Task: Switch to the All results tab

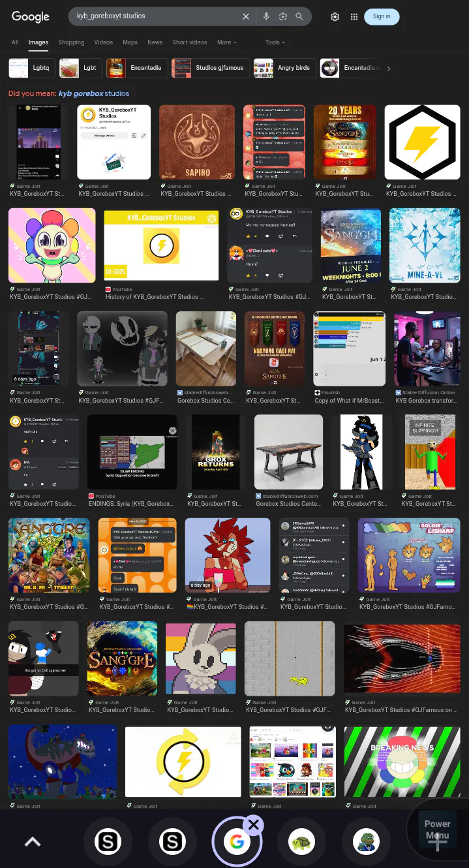Action: 15,42
